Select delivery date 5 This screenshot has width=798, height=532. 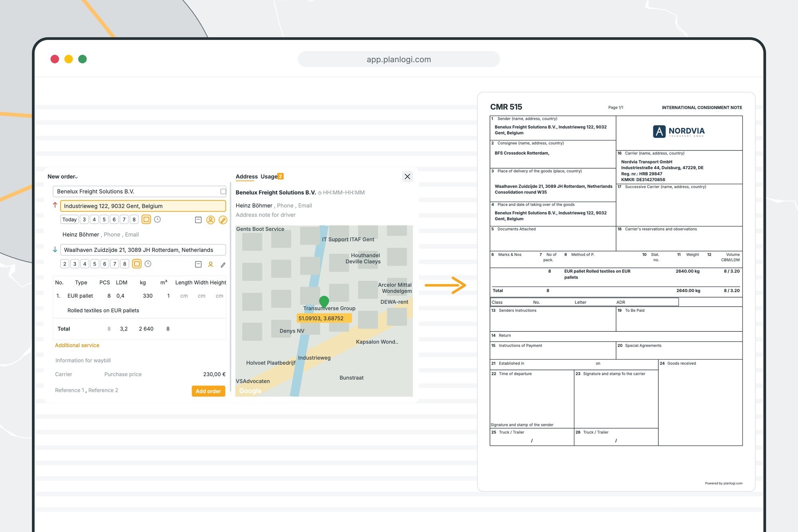pyautogui.click(x=95, y=264)
